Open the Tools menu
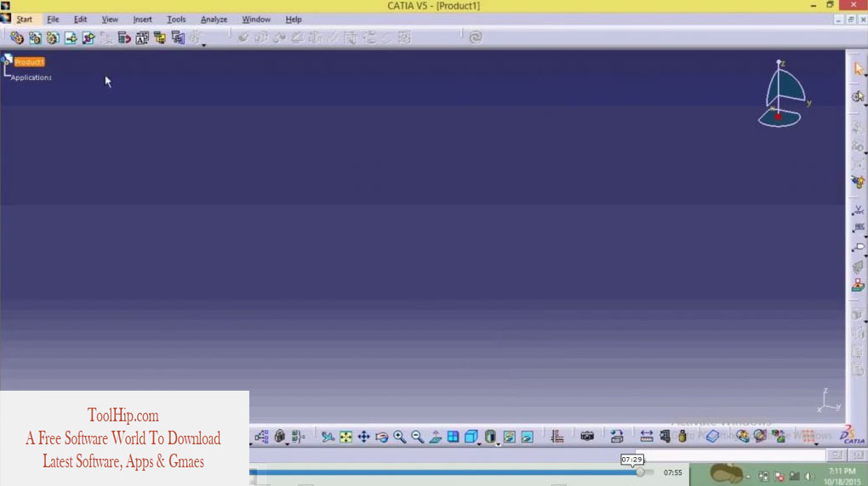 point(176,20)
